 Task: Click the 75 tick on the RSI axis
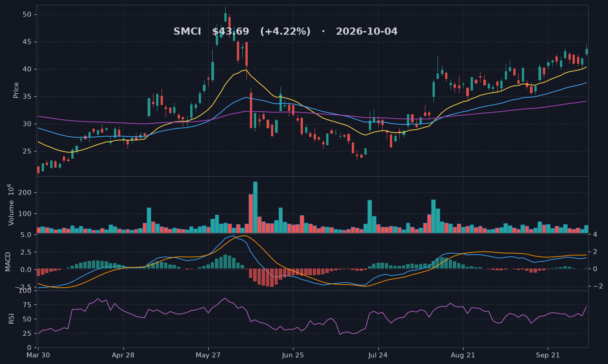(27, 305)
